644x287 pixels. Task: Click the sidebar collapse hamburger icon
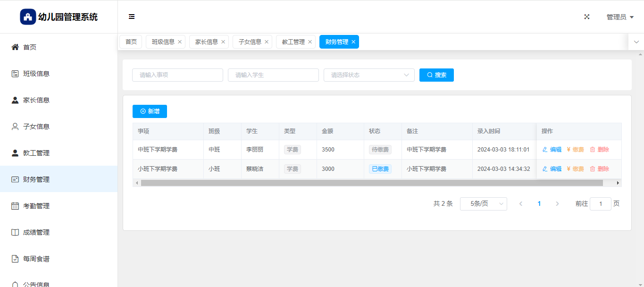click(x=132, y=17)
